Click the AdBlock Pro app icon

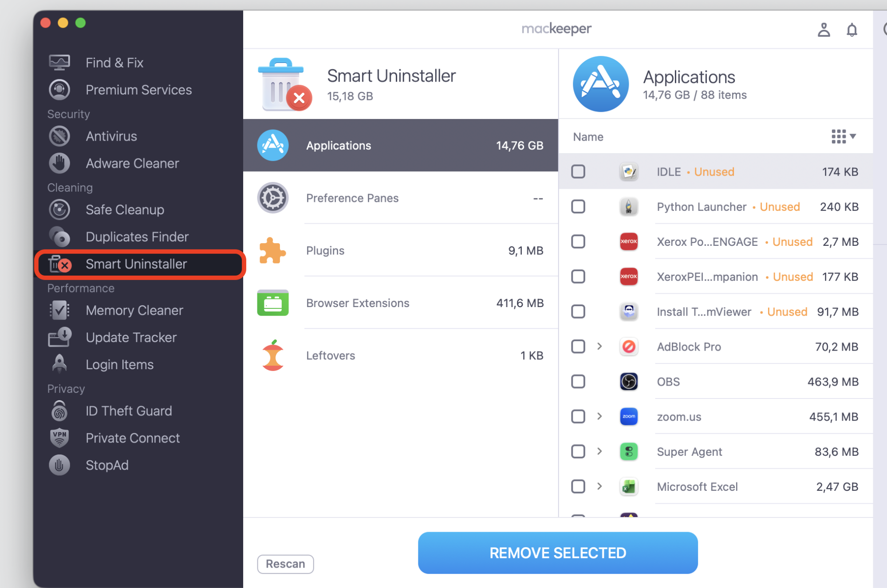tap(629, 347)
